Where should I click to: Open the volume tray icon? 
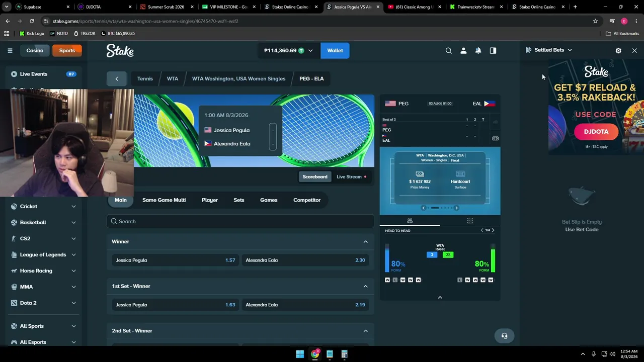(612, 354)
